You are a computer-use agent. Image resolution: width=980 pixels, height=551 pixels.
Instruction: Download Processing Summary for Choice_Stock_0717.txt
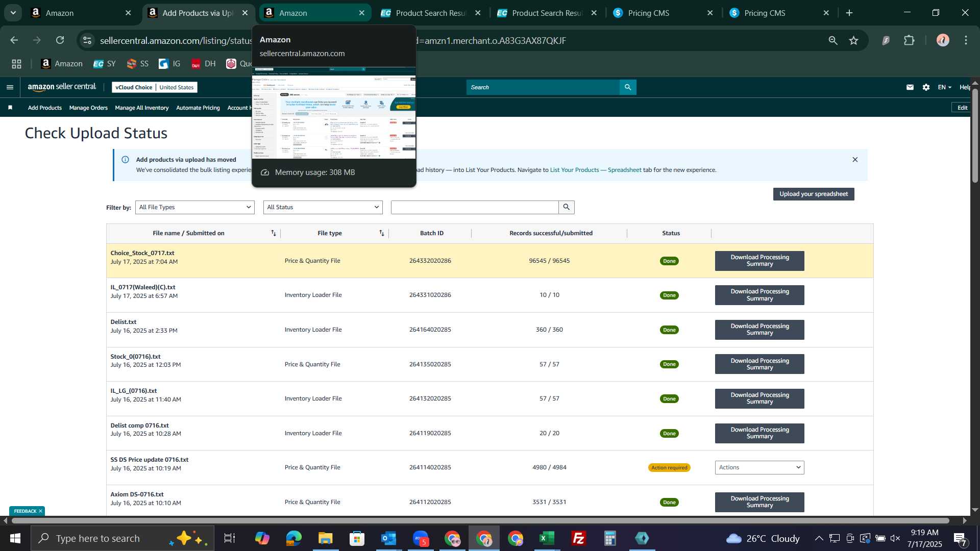coord(759,261)
